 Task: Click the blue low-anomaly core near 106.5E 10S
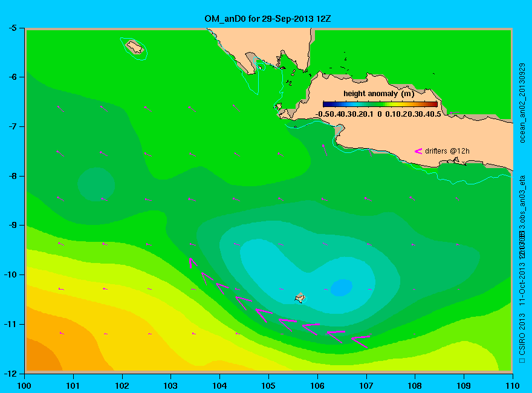tap(342, 287)
